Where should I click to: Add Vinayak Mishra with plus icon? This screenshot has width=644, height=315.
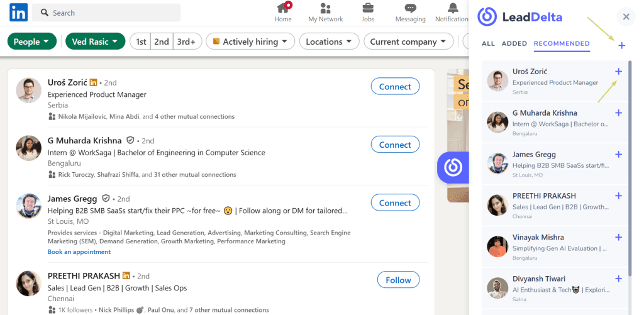(x=618, y=238)
